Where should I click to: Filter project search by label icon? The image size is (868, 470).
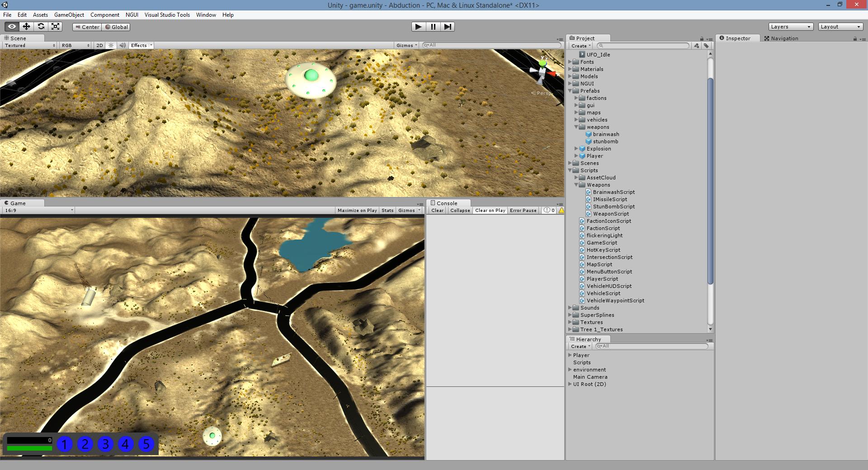pos(706,46)
